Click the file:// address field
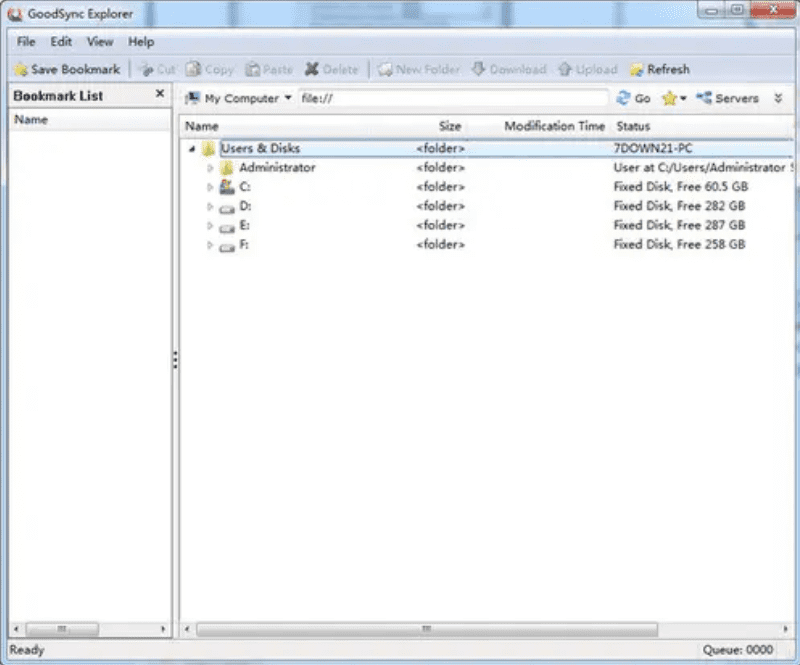Image resolution: width=800 pixels, height=665 pixels. tap(453, 98)
